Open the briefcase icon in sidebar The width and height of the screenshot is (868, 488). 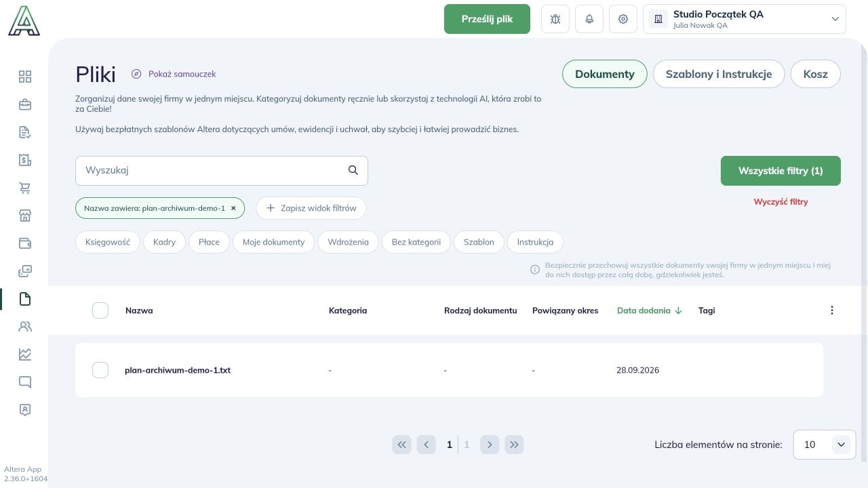point(25,104)
